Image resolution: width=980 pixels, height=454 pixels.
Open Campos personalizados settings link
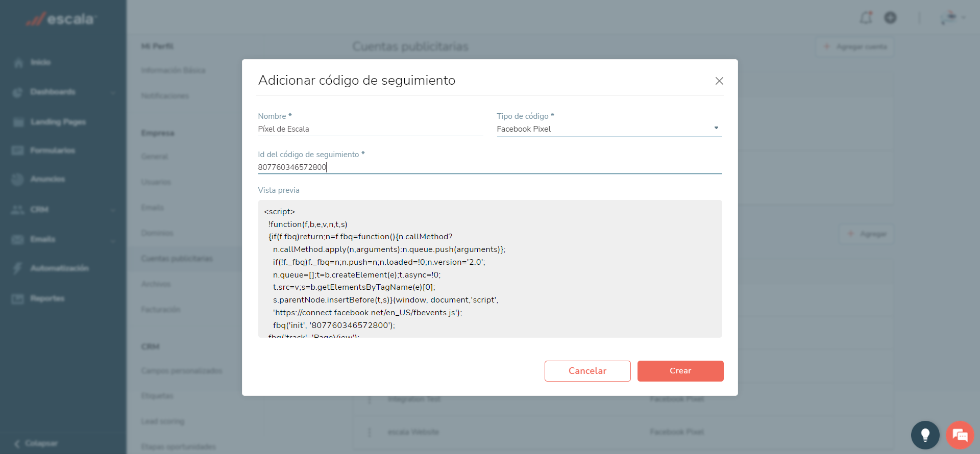click(182, 371)
